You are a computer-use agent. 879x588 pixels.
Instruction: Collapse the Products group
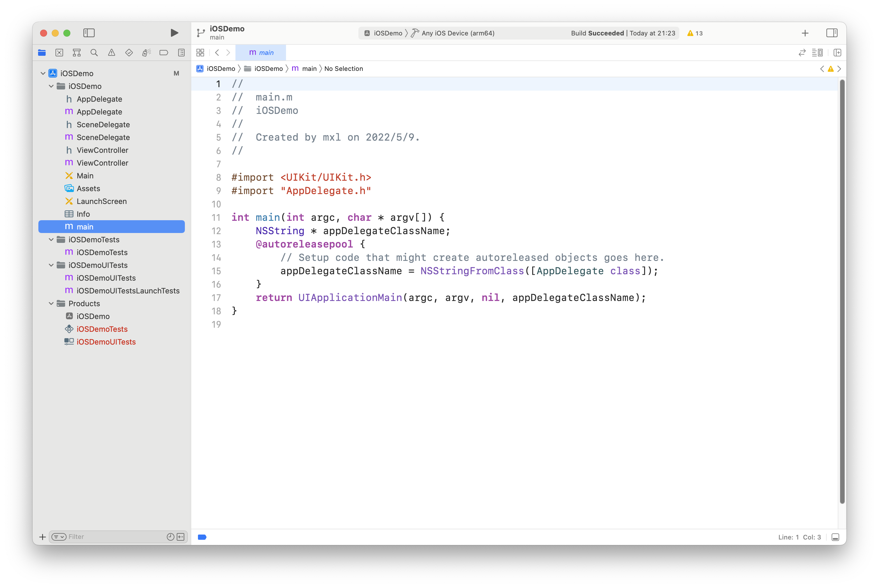(51, 303)
